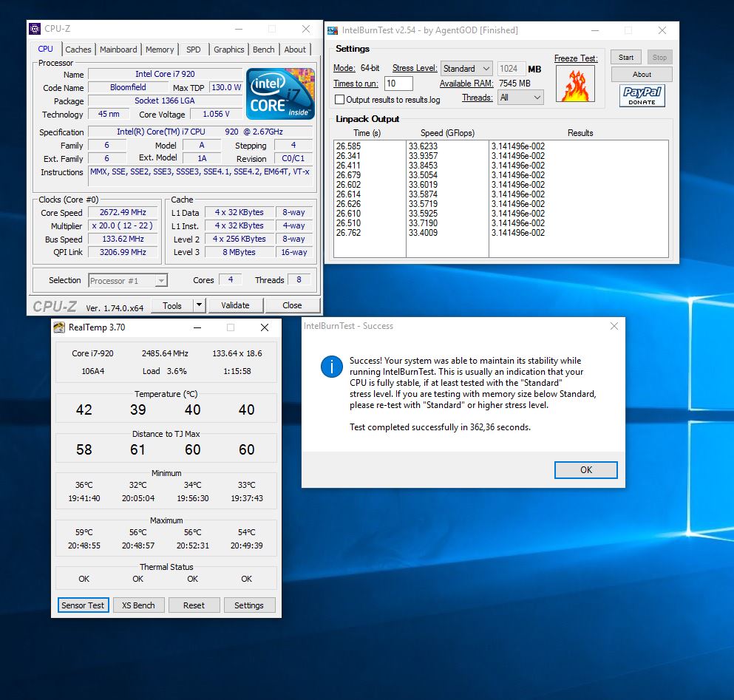Screen dimensions: 734x700
Task: Click the RealTemp title bar icon
Action: point(59,327)
